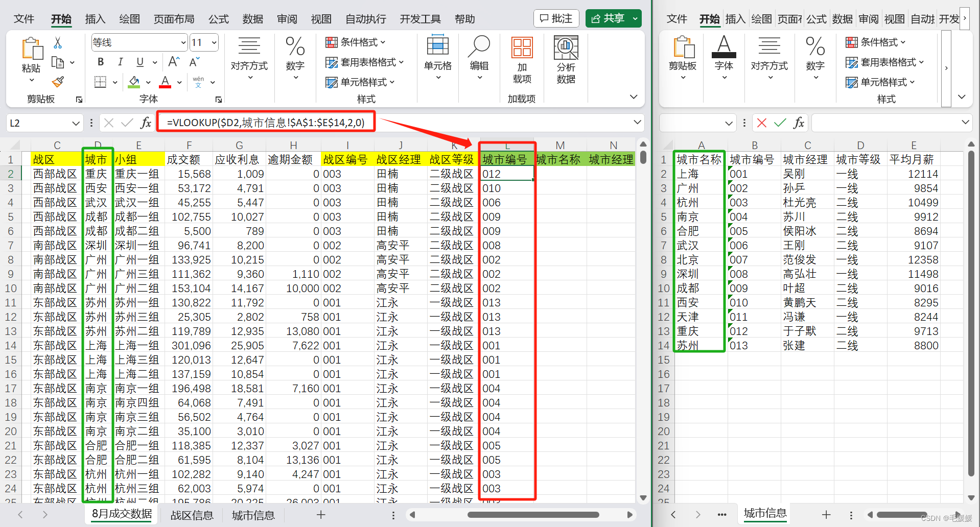980x527 pixels.
Task: Open the font color dropdown arrow
Action: click(x=179, y=82)
